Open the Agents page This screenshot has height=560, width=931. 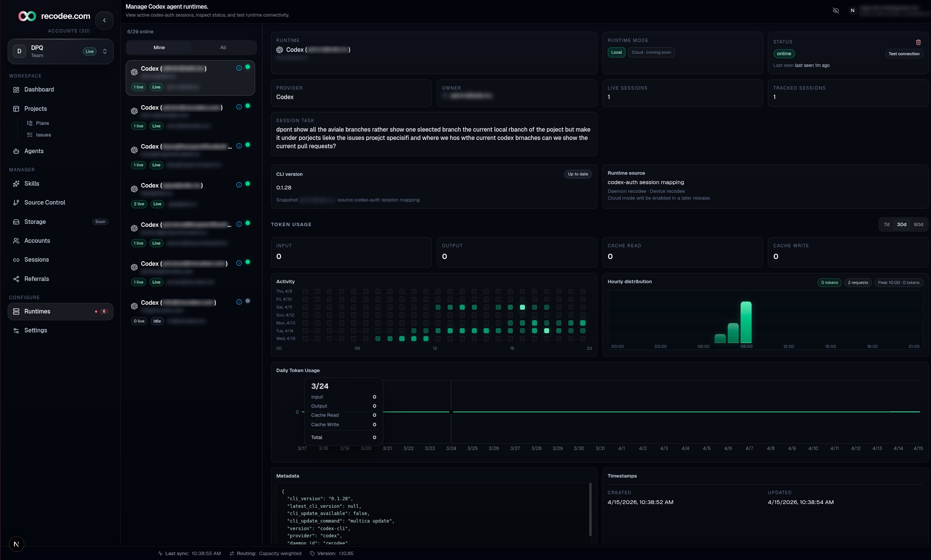point(61,151)
